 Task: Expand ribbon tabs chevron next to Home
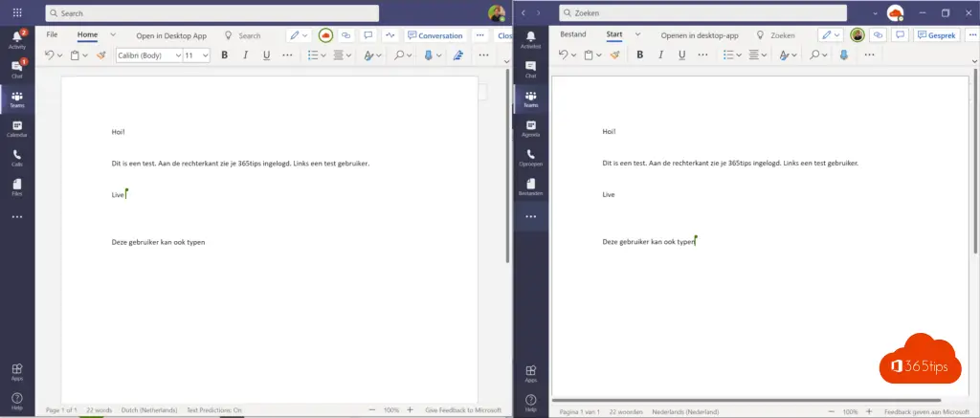tap(113, 35)
